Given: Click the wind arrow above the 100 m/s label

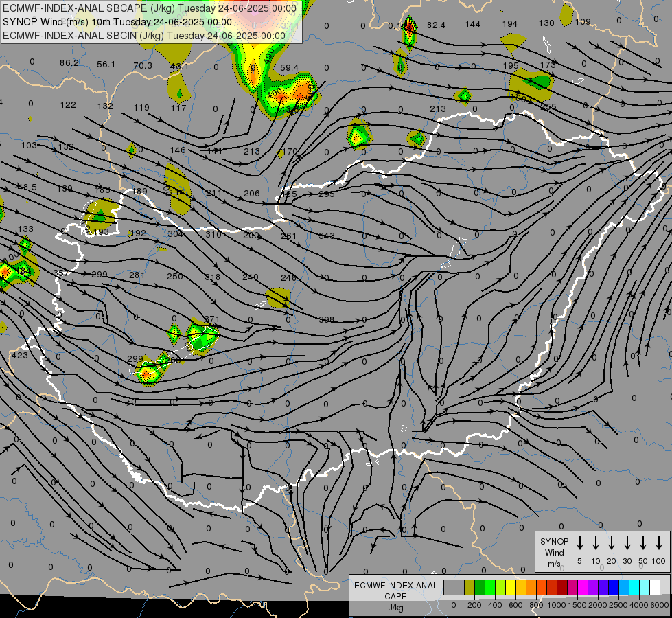Looking at the screenshot, I should (659, 543).
